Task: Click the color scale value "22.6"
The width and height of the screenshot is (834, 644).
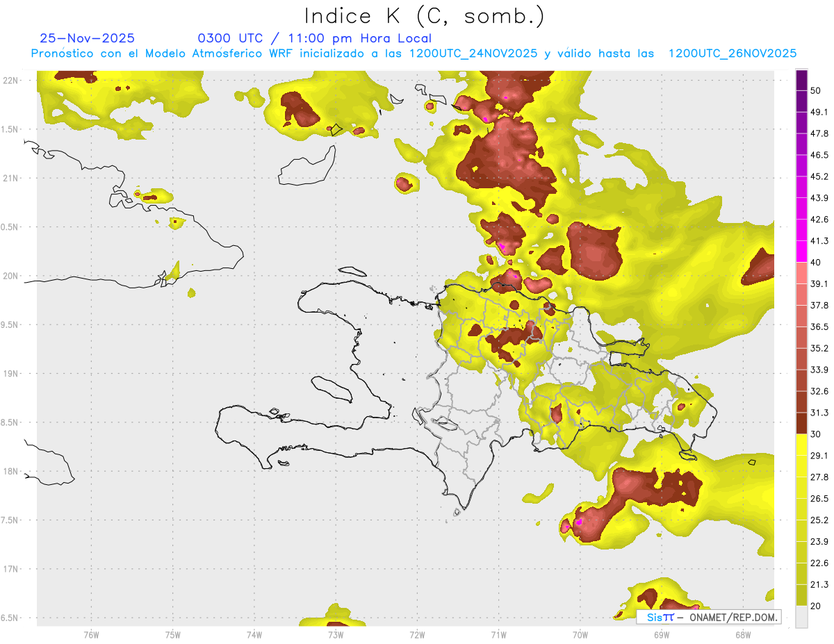Action: click(x=819, y=563)
